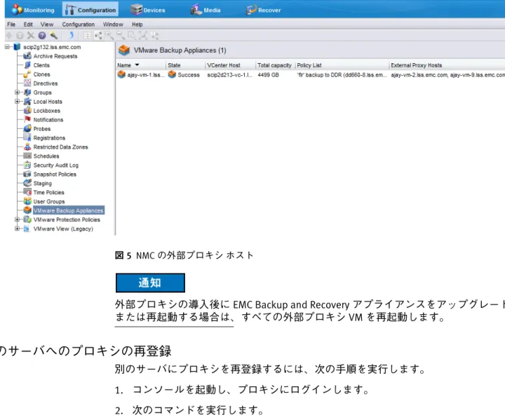The height and width of the screenshot is (420, 505).
Task: Click the Help question-mark toolbar icon
Action: 42,36
